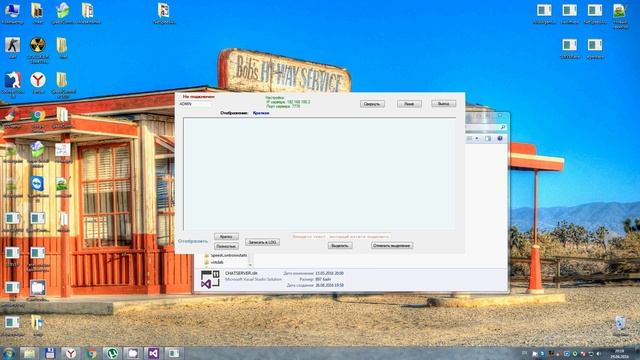Screen dimensions: 640x360
Task: Select the vstdab folder in Explorer tree
Action: 217,262
